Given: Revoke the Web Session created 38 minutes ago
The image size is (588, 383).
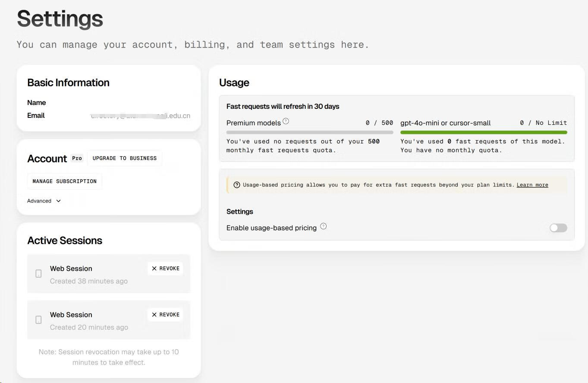Looking at the screenshot, I should [165, 269].
